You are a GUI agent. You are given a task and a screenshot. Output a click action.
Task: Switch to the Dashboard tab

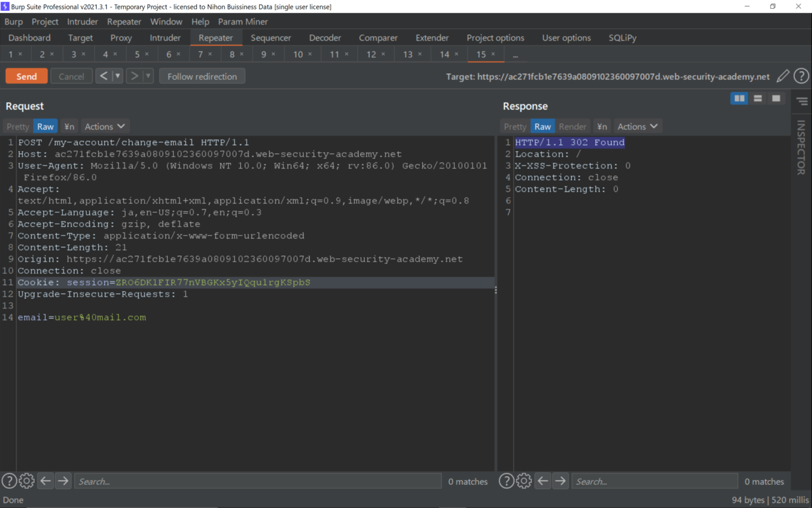[x=30, y=38]
